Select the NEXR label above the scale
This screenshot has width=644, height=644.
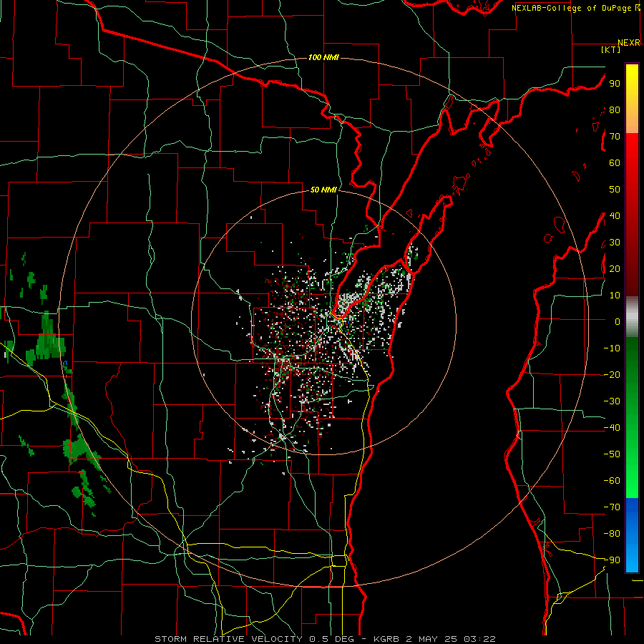coord(629,43)
